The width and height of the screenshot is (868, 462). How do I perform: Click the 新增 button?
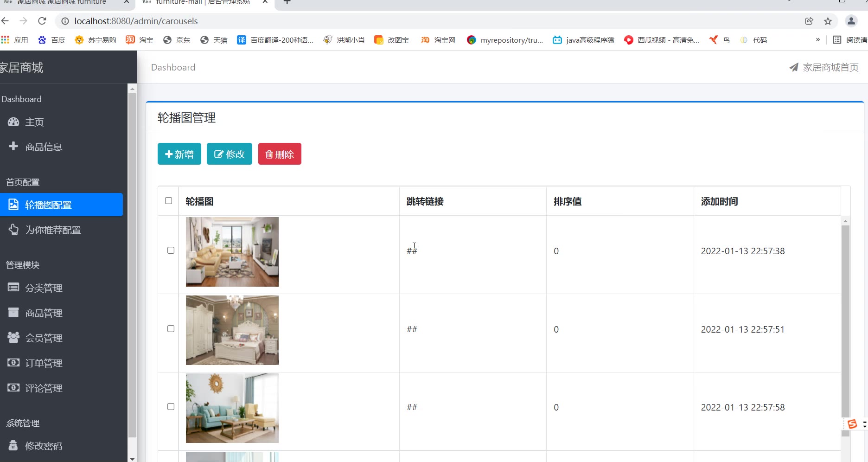point(179,154)
